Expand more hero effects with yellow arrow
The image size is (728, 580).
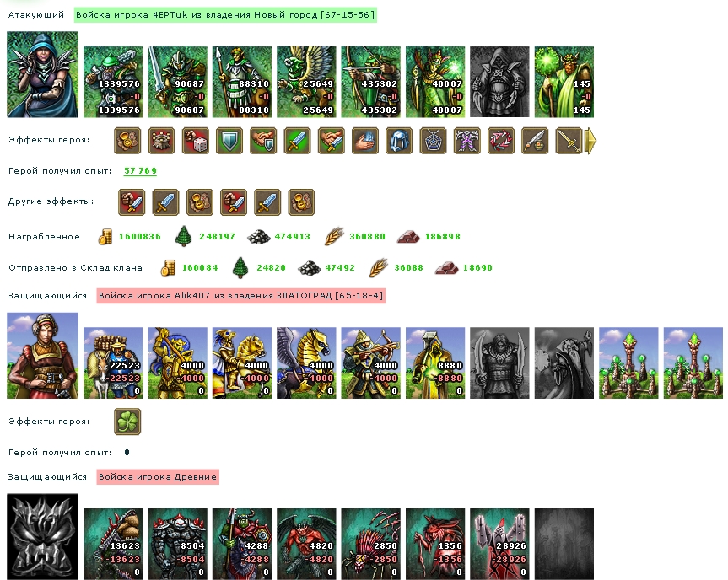(x=590, y=141)
